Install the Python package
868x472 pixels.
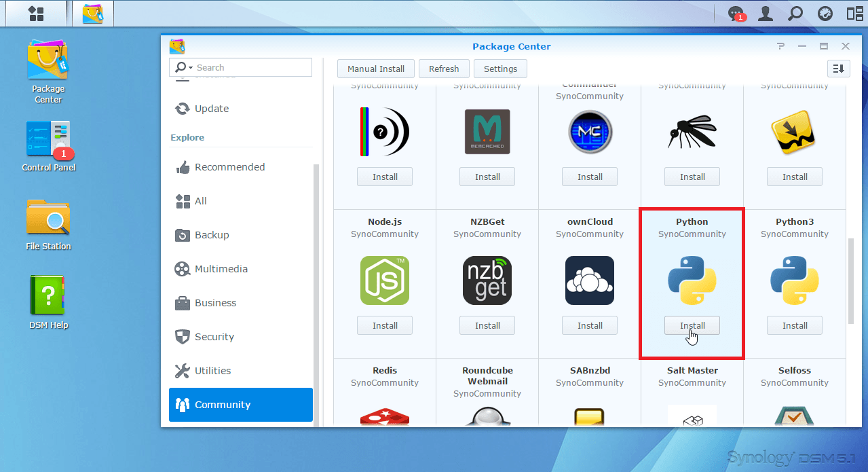tap(692, 326)
